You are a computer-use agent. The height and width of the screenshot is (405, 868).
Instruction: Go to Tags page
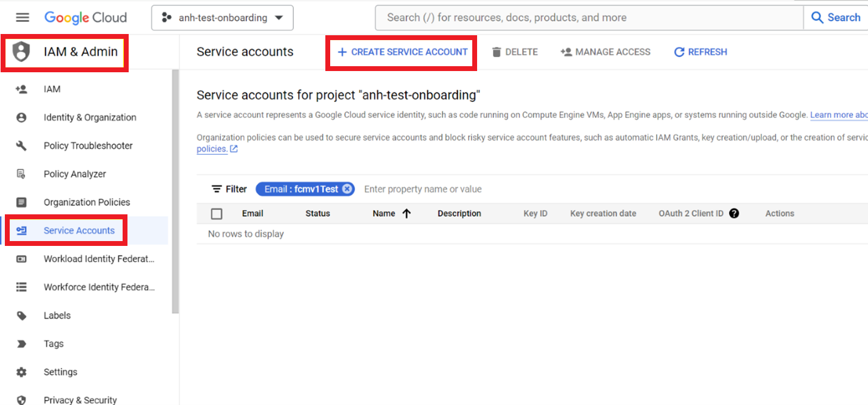point(53,344)
